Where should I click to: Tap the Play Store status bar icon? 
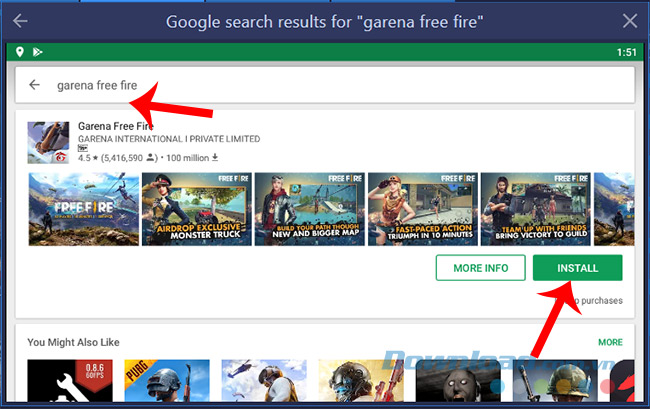(37, 52)
